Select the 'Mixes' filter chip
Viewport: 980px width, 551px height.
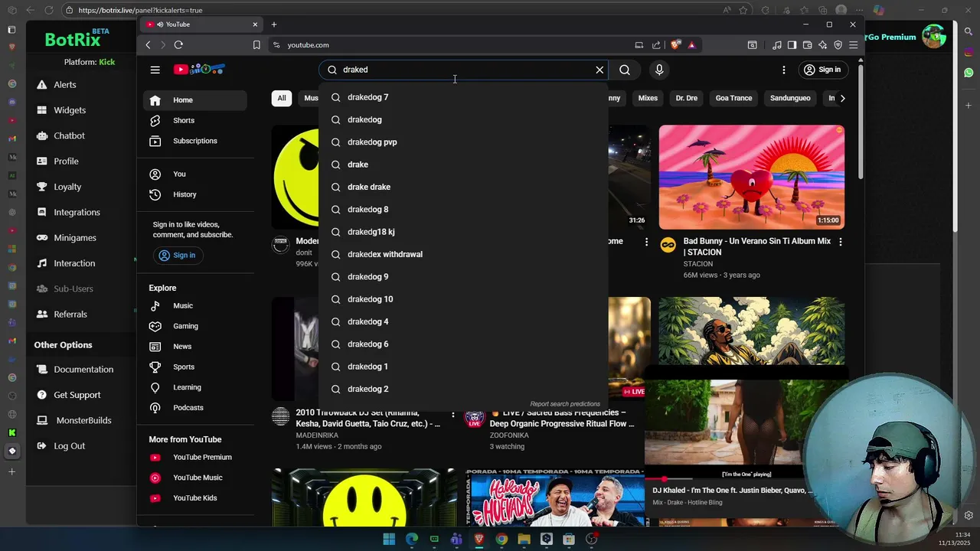[x=648, y=98]
